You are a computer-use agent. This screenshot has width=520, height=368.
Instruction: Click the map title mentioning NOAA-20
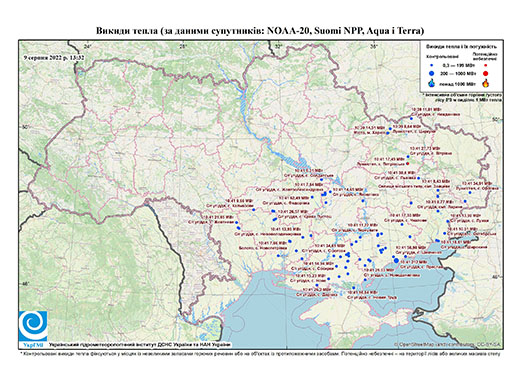(x=260, y=31)
